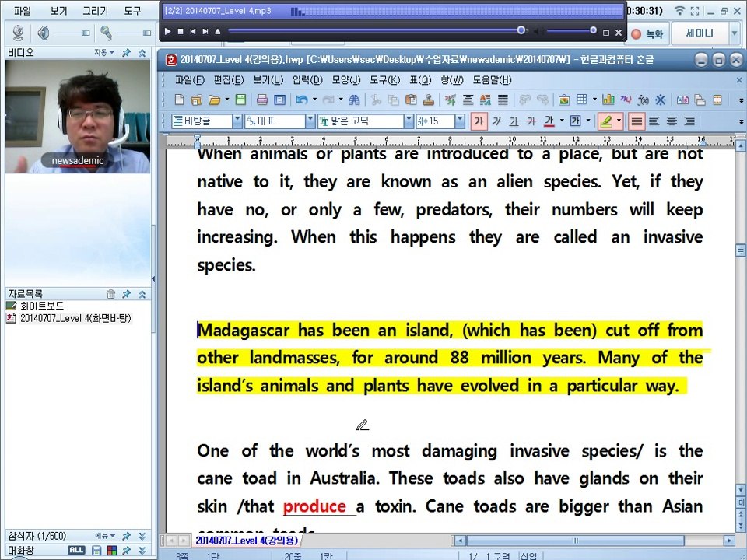Screen dimensions: 747x560
Task: Open the formula editor fx icon
Action: coord(644,100)
